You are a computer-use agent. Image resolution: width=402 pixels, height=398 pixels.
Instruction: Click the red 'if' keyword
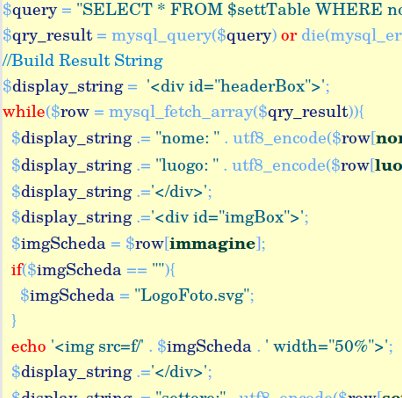point(17,269)
